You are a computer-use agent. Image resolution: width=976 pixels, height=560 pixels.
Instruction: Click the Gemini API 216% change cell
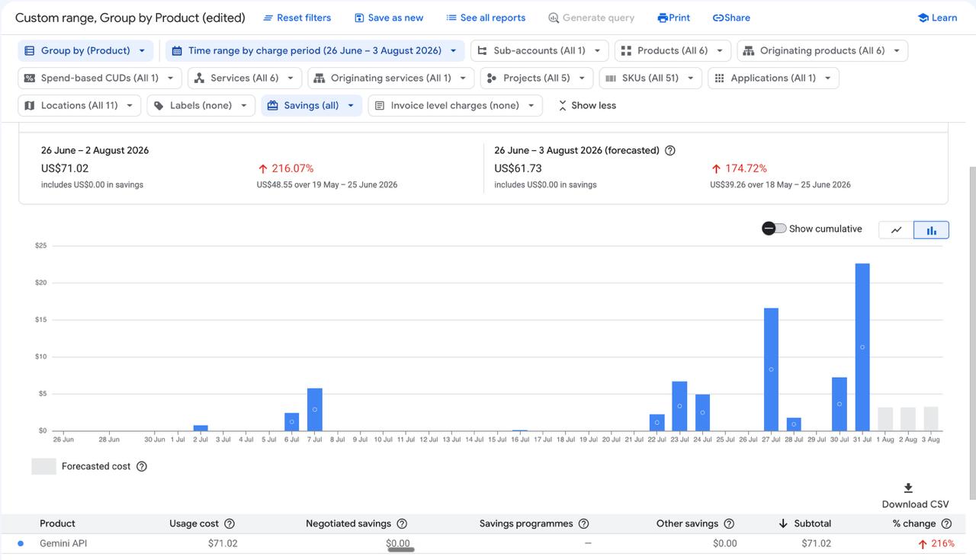pos(936,543)
